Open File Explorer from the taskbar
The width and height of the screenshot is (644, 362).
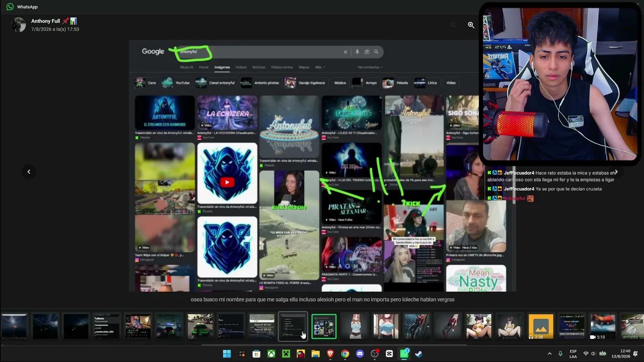[x=315, y=354]
